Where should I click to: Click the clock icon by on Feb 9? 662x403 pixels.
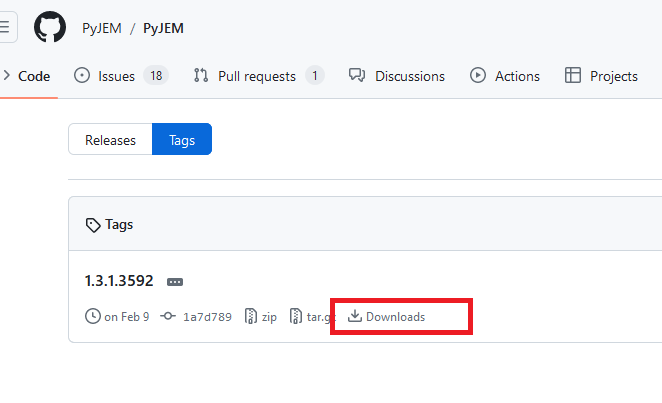pos(93,316)
